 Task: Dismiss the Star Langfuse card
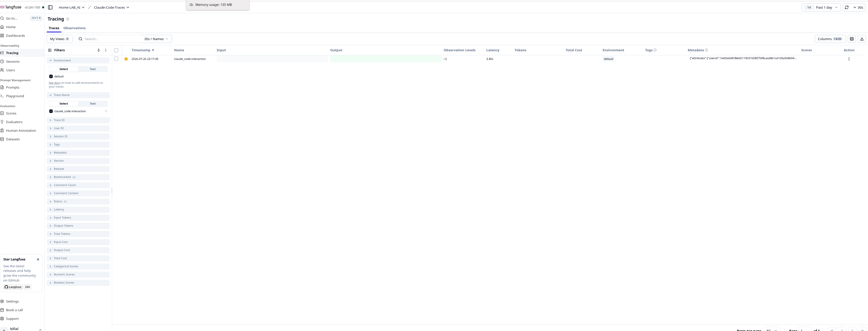click(x=38, y=259)
